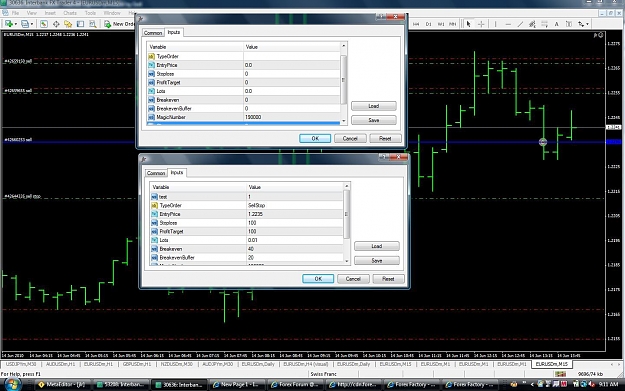Open the Strategy Tester magnifier icon
Screen dimensions: 625x391
click(x=93, y=24)
